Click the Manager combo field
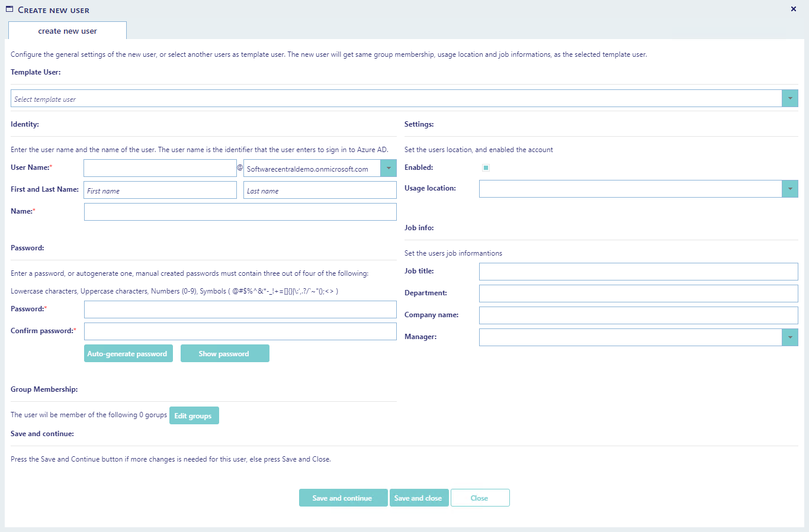 (x=630, y=337)
